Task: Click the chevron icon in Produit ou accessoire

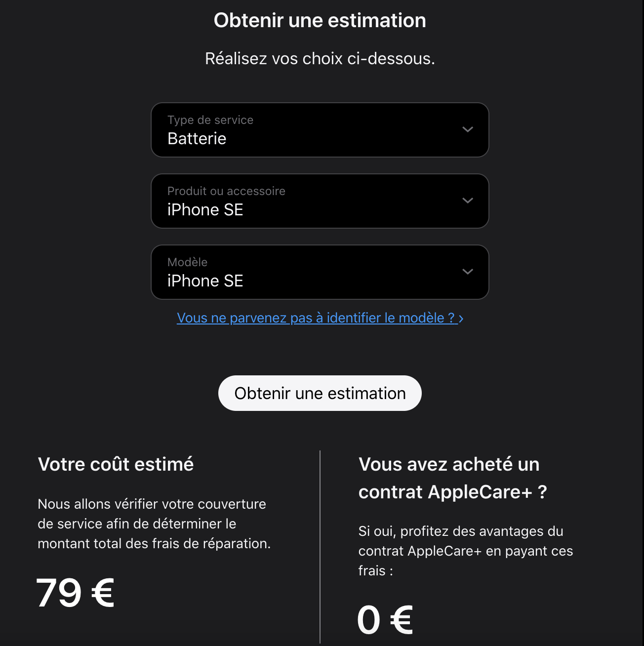Action: [467, 201]
